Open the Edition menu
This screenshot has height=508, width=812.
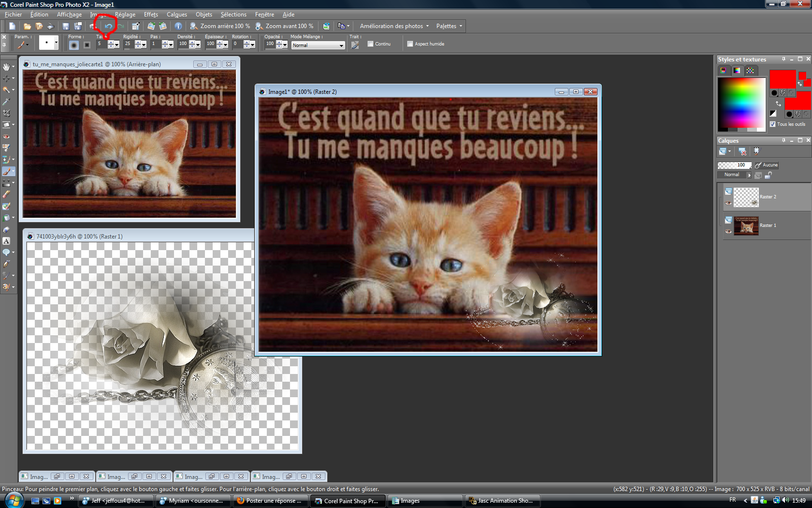click(x=39, y=15)
